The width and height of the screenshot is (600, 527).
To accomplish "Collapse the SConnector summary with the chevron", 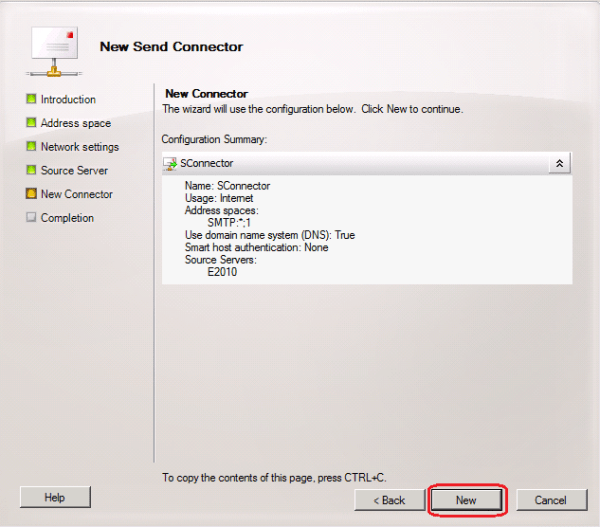I will (x=559, y=163).
